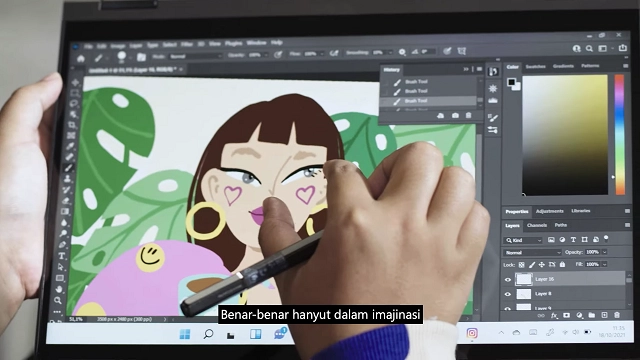Toggle pixel layer filter icon
640x360 pixels.
pyautogui.click(x=551, y=240)
